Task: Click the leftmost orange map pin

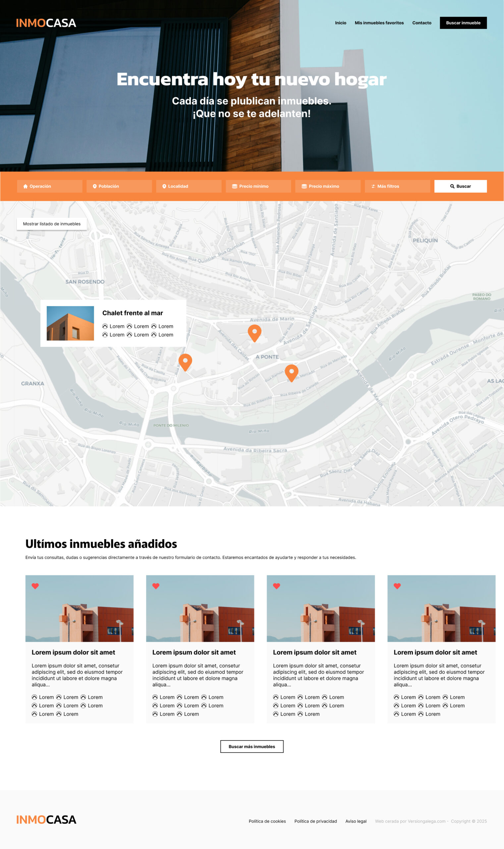Action: (185, 362)
